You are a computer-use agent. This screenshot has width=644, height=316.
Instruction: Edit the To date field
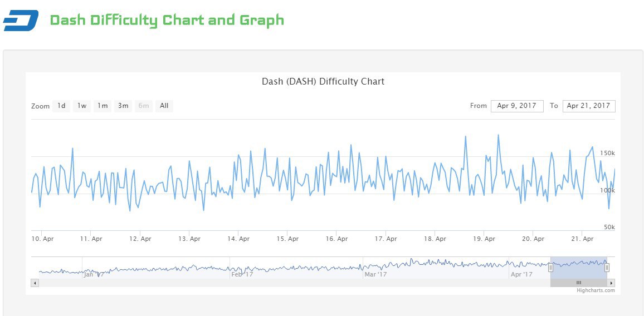point(588,106)
